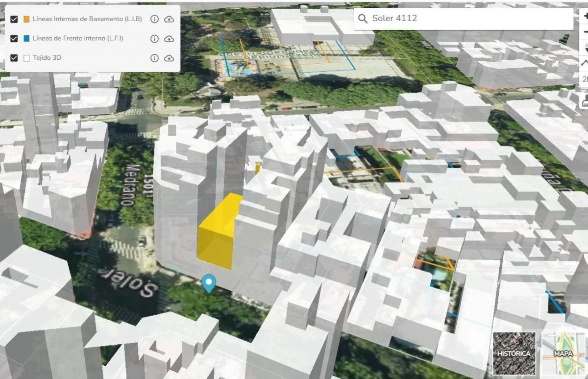The image size is (588, 379).
Task: Click the search magnifier icon
Action: (x=363, y=19)
